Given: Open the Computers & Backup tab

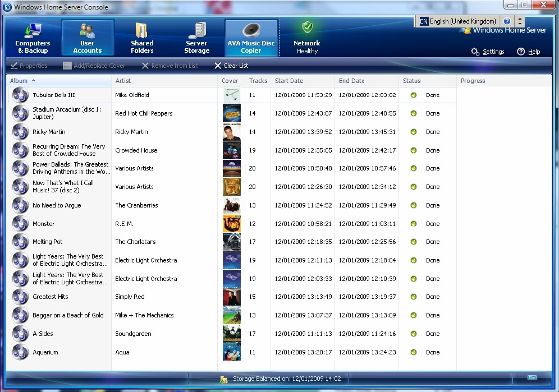Looking at the screenshot, I should point(33,38).
